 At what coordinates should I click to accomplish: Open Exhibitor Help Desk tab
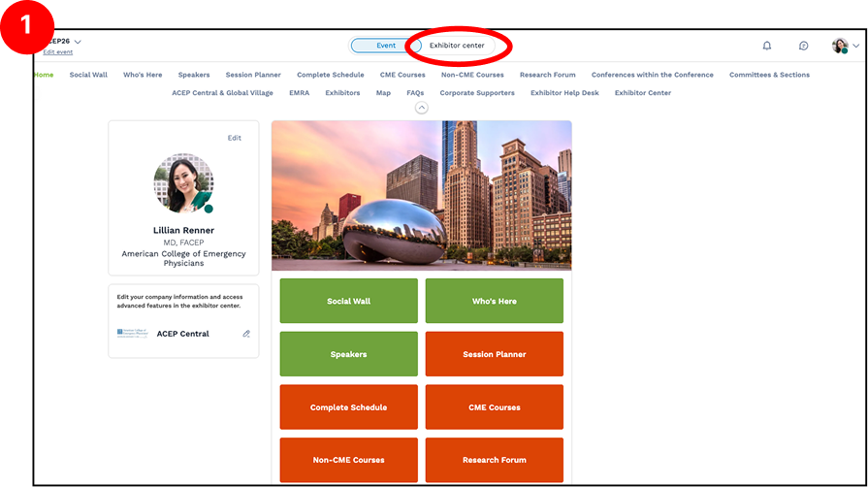click(564, 93)
